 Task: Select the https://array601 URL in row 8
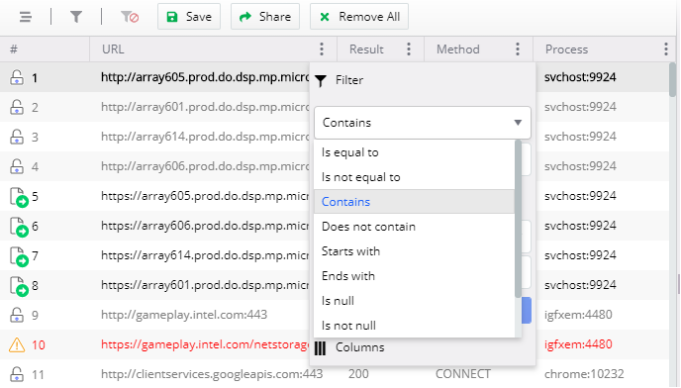(x=205, y=285)
